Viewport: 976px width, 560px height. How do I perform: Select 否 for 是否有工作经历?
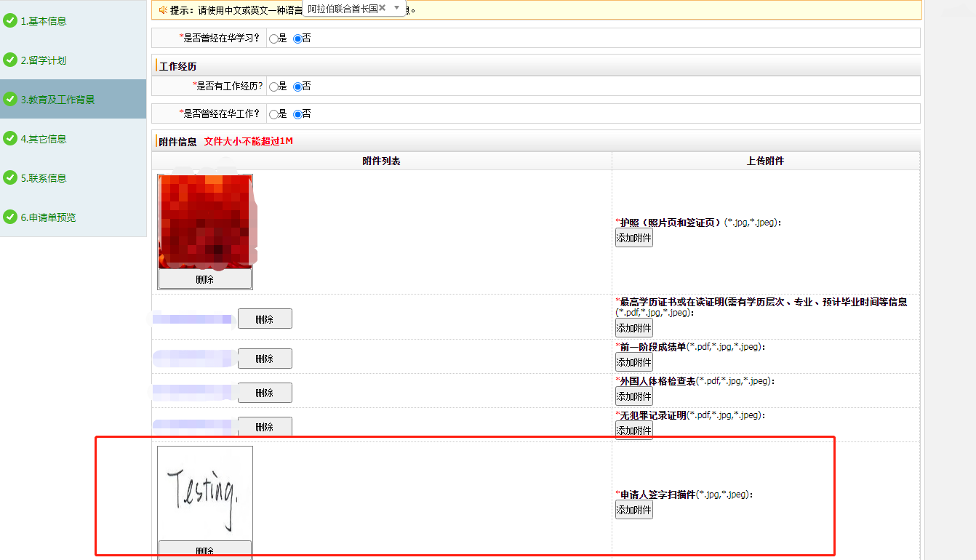pyautogui.click(x=297, y=87)
